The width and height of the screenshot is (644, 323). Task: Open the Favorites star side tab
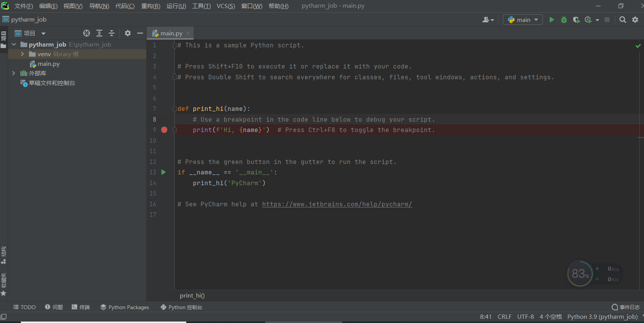click(x=3, y=285)
